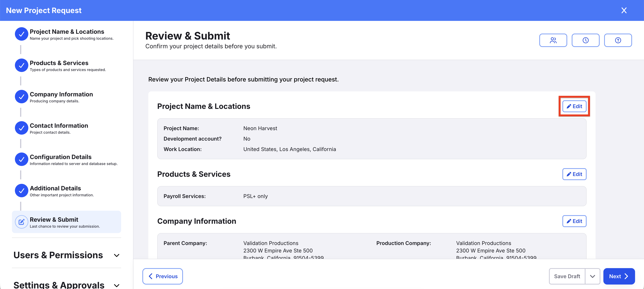Click the Payroll Services label

[184, 196]
